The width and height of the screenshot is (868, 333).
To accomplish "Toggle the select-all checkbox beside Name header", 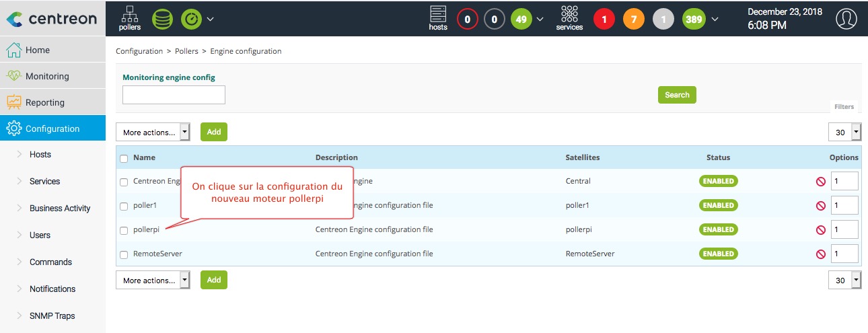I will (124, 159).
